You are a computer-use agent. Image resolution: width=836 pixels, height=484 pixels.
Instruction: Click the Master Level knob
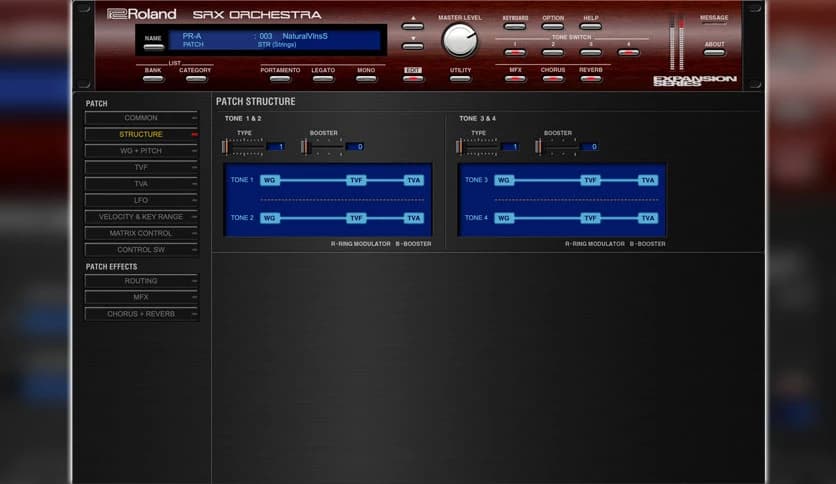pos(460,41)
